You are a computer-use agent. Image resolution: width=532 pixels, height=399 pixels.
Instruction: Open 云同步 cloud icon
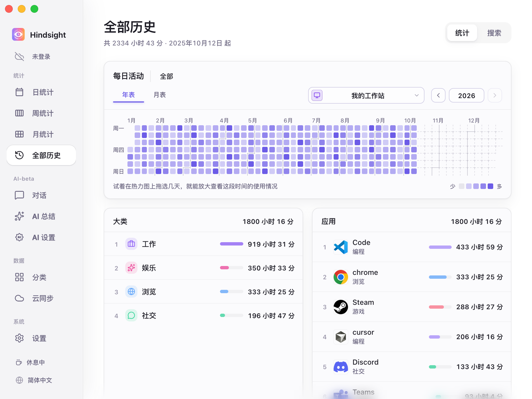19,298
